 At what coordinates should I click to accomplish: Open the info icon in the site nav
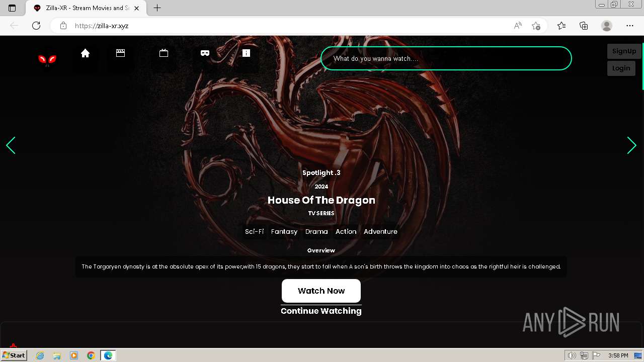(x=246, y=53)
